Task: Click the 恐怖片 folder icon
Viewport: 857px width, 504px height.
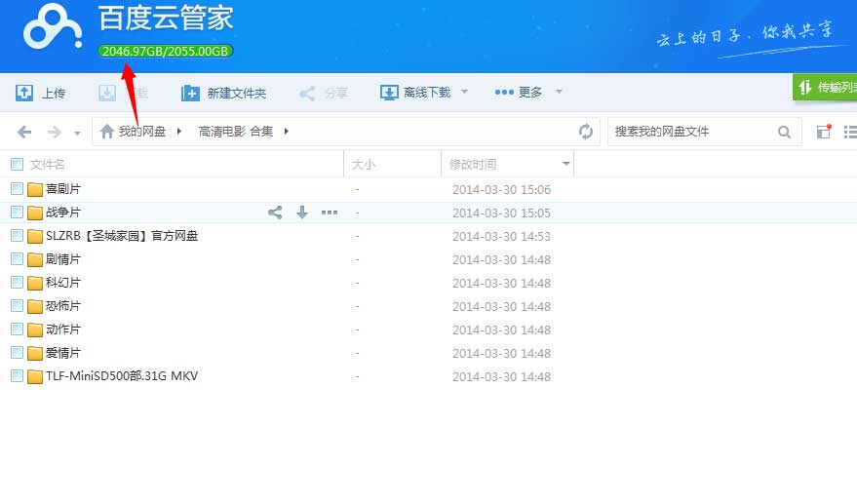Action: click(x=35, y=306)
